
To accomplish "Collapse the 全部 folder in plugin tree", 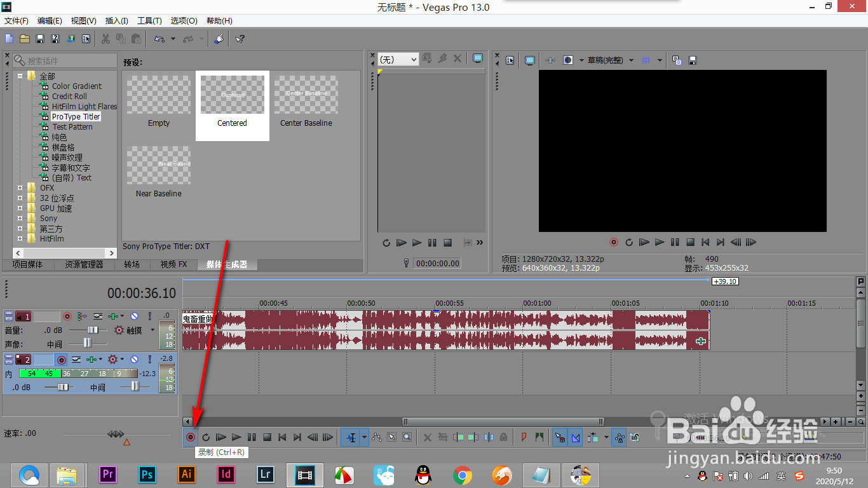I will (20, 76).
